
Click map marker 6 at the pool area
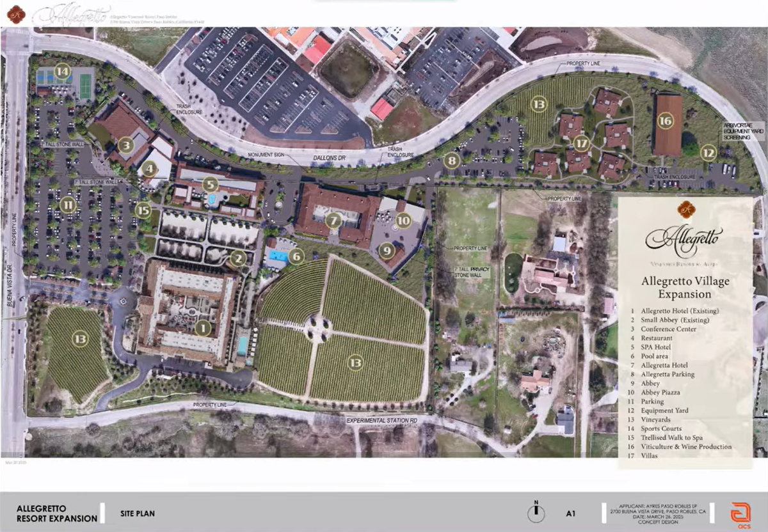[x=296, y=256]
